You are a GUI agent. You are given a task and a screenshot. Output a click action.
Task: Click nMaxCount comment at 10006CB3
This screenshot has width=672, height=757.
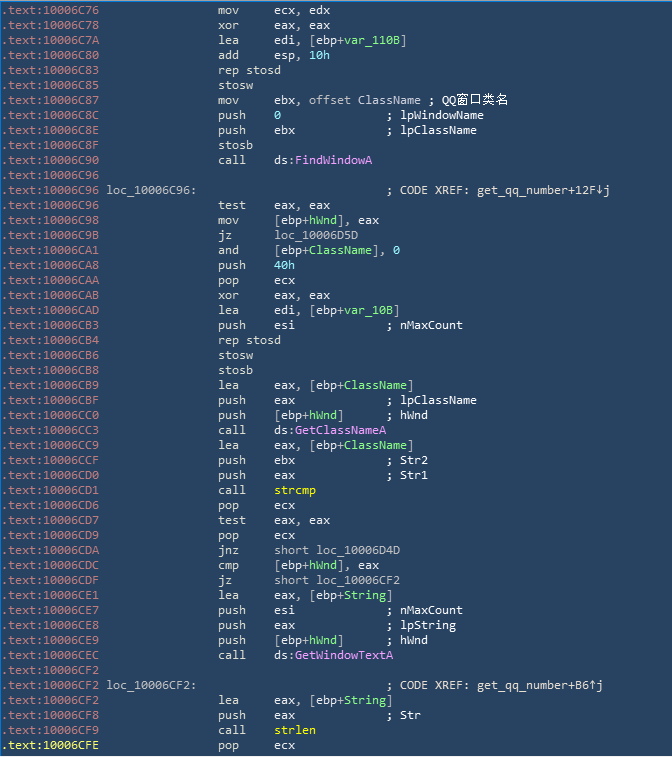pyautogui.click(x=431, y=325)
